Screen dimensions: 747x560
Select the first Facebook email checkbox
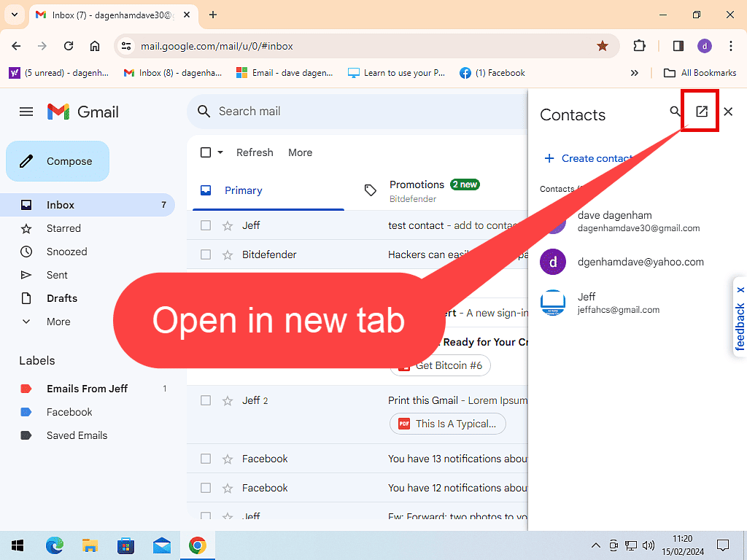[206, 459]
